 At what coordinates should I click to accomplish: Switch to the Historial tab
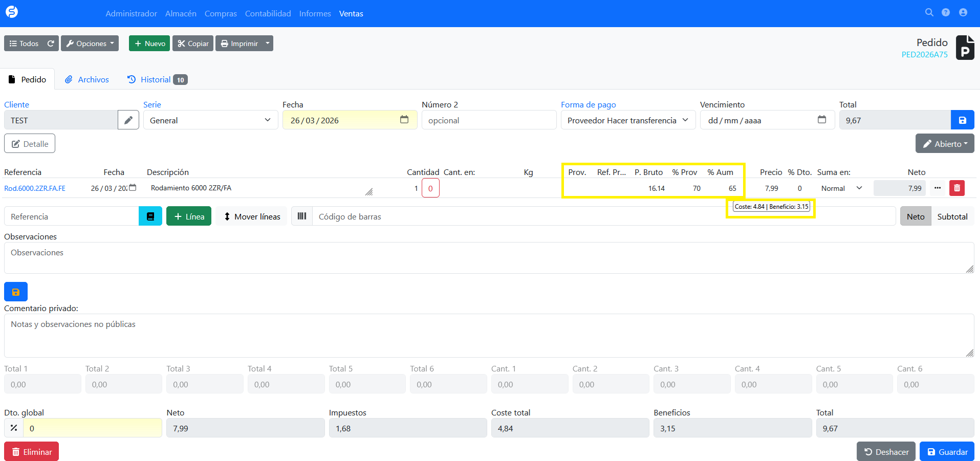157,80
